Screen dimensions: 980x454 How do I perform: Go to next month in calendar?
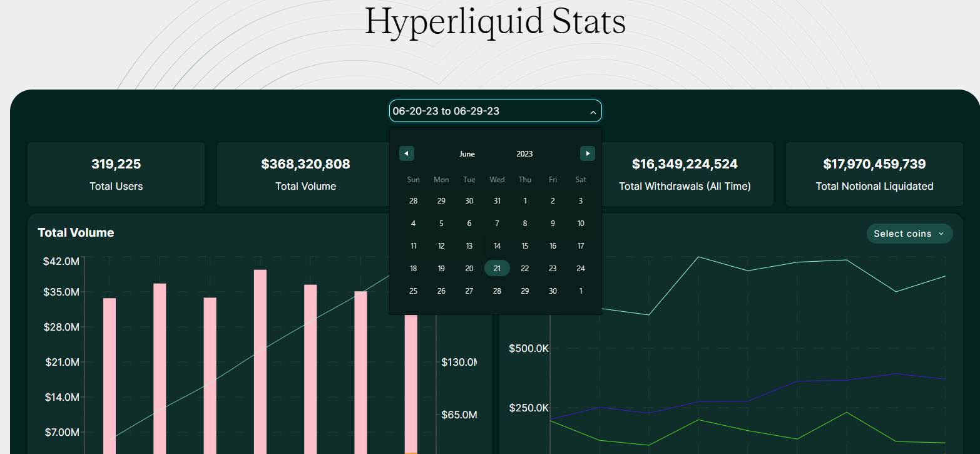point(588,153)
